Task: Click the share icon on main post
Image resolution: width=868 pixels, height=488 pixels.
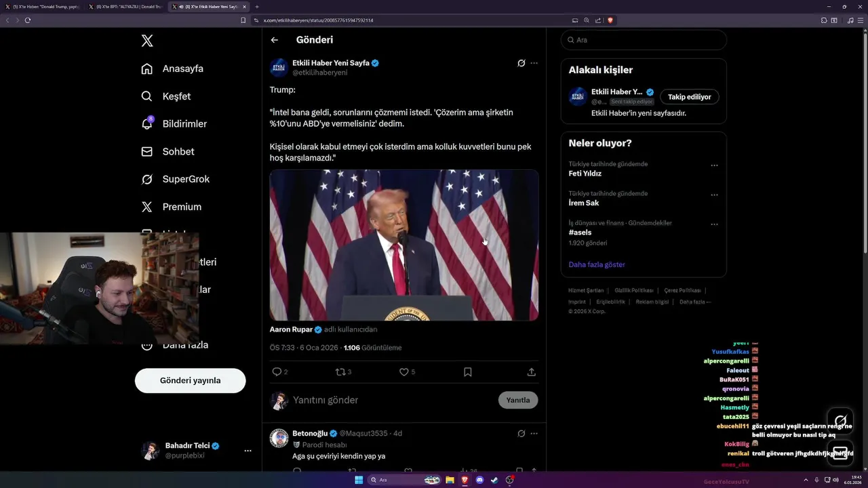Action: [532, 372]
